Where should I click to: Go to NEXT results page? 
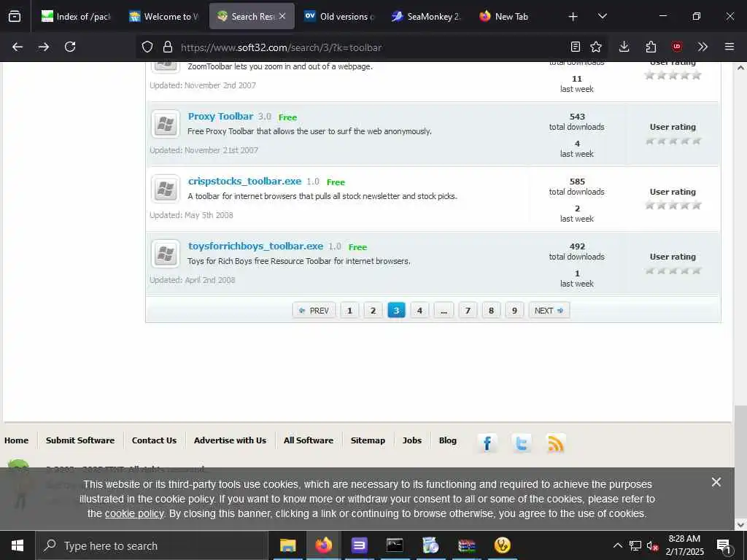[x=549, y=311]
